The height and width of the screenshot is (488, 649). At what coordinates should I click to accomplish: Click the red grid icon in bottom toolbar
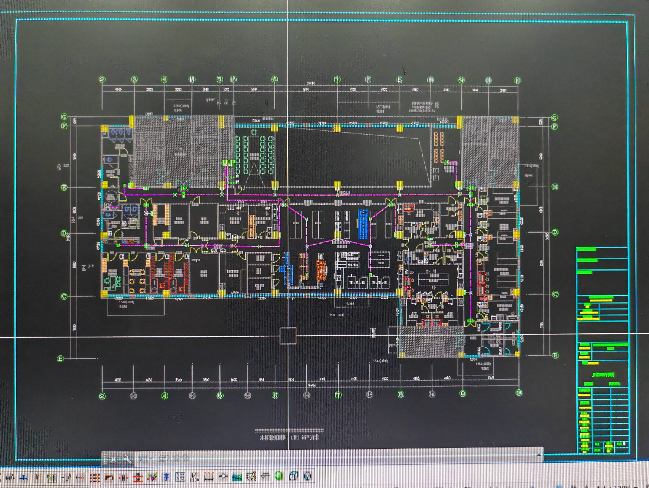[x=95, y=476]
